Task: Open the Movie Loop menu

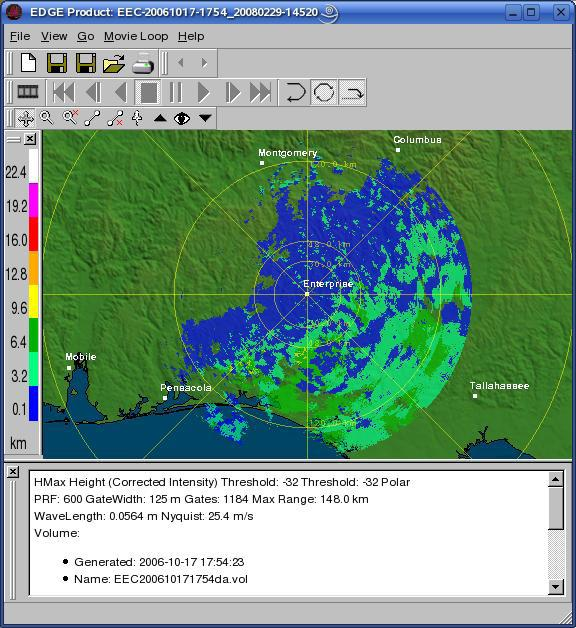Action: pos(136,36)
